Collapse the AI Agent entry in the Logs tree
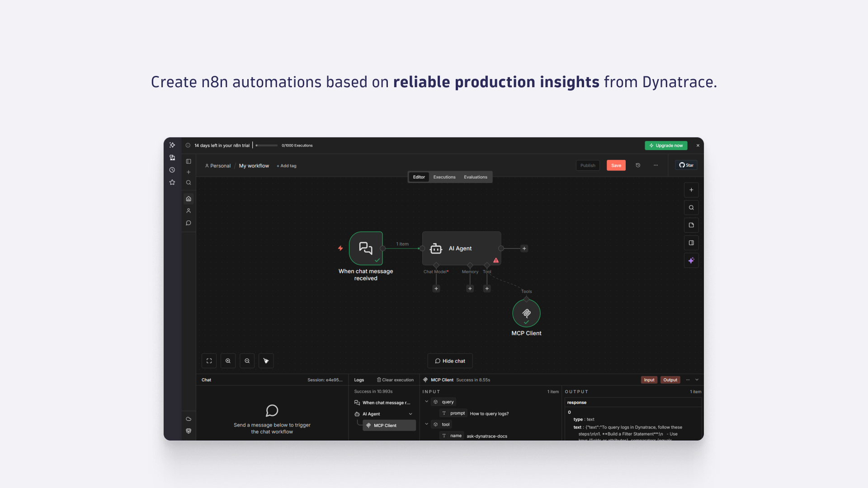 [410, 413]
